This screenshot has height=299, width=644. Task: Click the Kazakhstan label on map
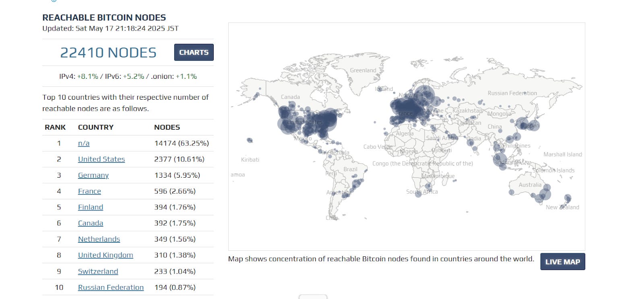pos(467,111)
